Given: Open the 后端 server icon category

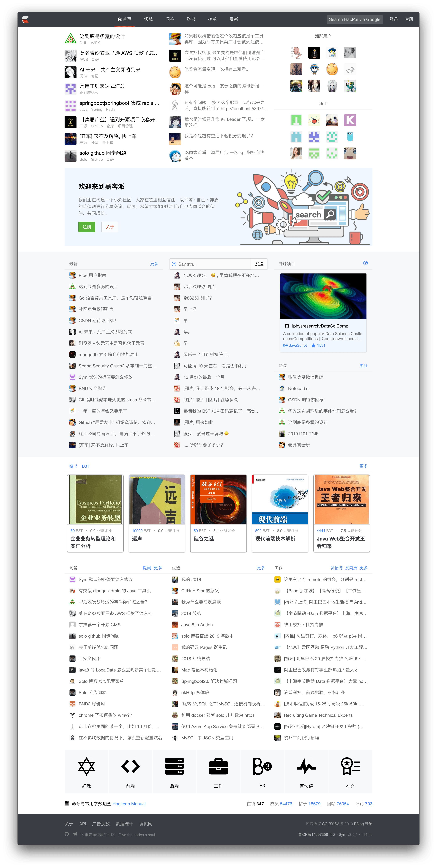Looking at the screenshot, I should coord(174,771).
